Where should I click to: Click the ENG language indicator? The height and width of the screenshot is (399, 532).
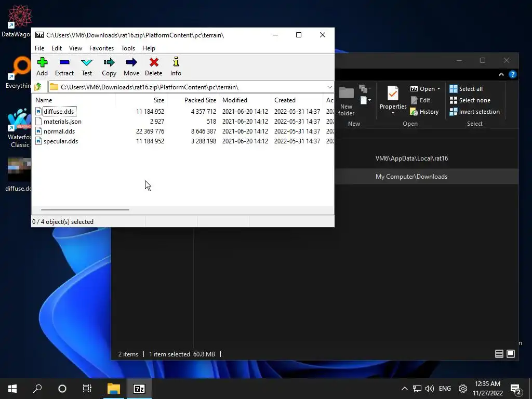445,389
